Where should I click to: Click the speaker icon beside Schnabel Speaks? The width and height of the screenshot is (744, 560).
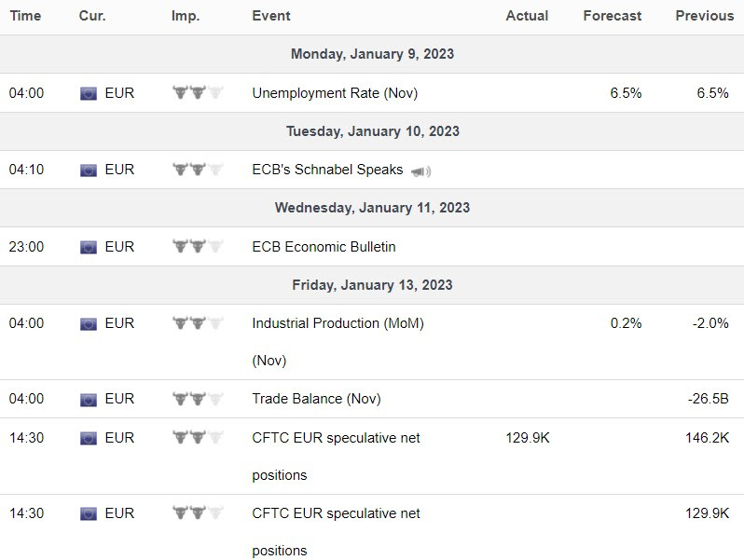pos(420,171)
